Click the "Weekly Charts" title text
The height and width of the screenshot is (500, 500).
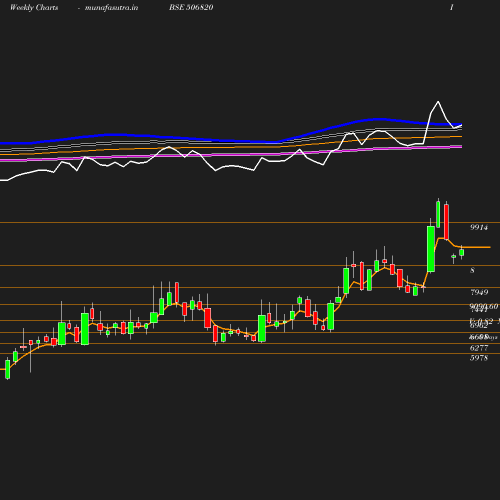[34, 7]
